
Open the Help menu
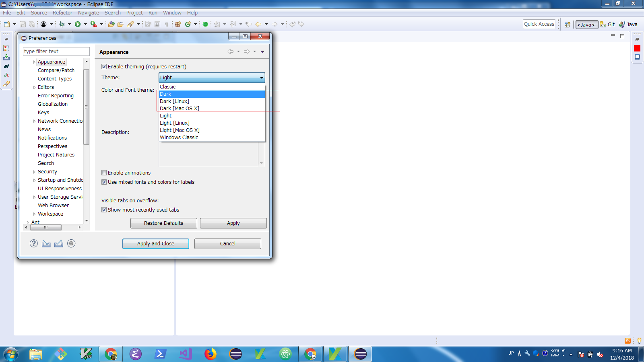click(x=192, y=13)
